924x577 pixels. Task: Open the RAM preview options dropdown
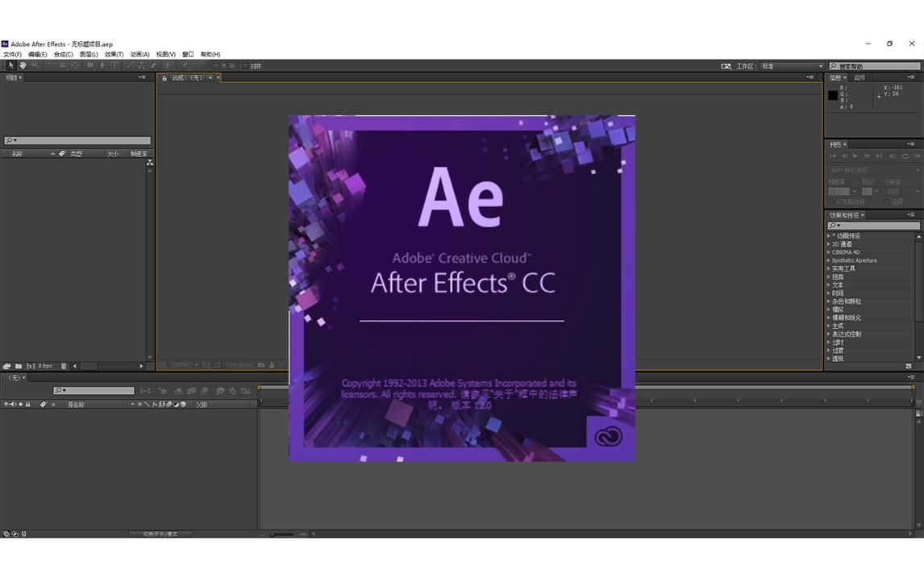point(875,170)
